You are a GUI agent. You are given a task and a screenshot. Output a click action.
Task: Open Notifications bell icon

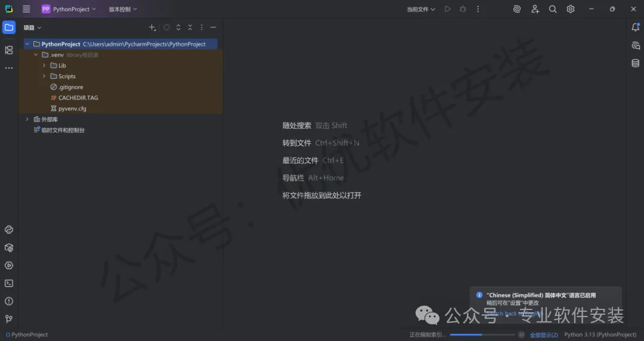[636, 27]
